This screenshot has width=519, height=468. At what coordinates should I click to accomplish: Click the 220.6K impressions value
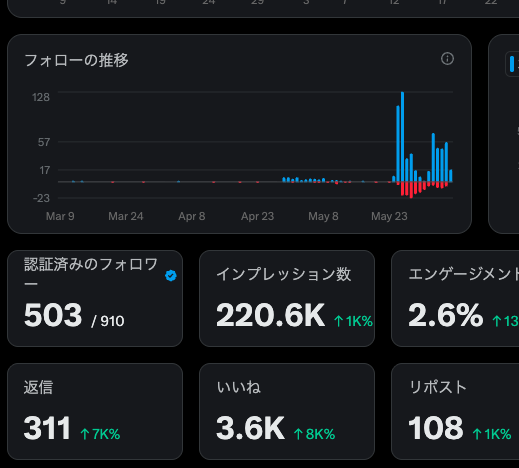270,315
